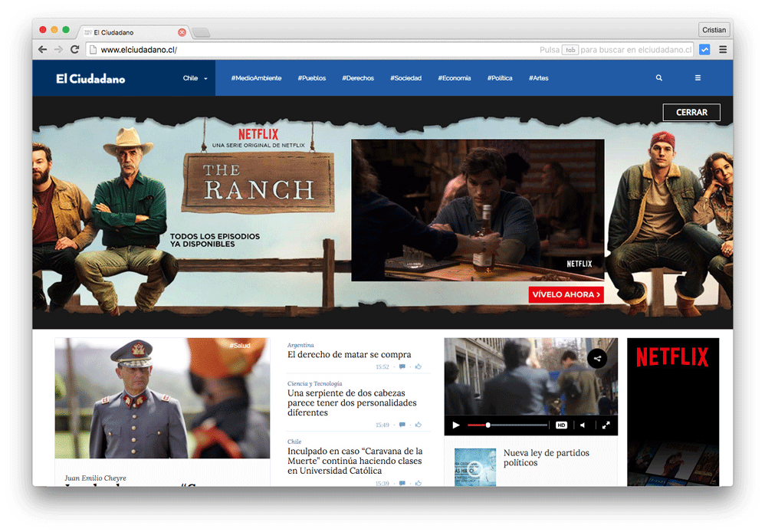Go back with the browser back arrow
This screenshot has width=765, height=532.
pyautogui.click(x=42, y=49)
